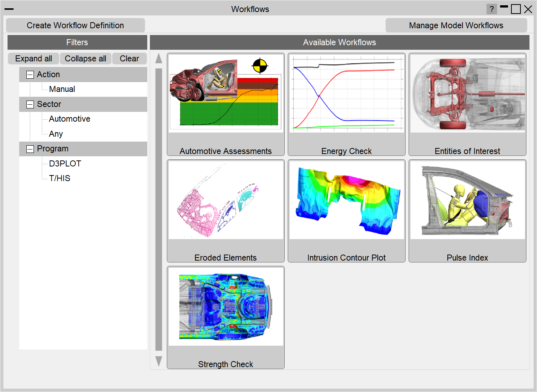Launch the Eroded Elements workflow

click(226, 211)
